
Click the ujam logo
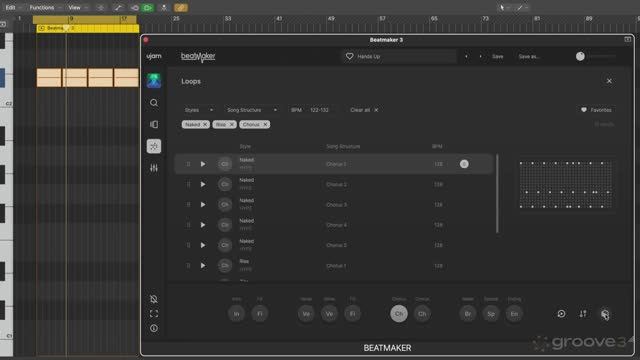(154, 56)
